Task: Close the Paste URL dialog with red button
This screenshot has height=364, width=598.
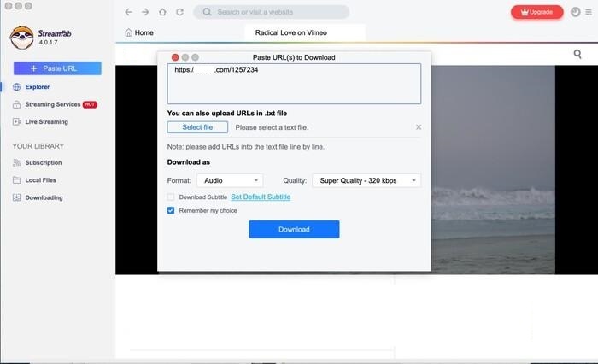Action: [175, 57]
